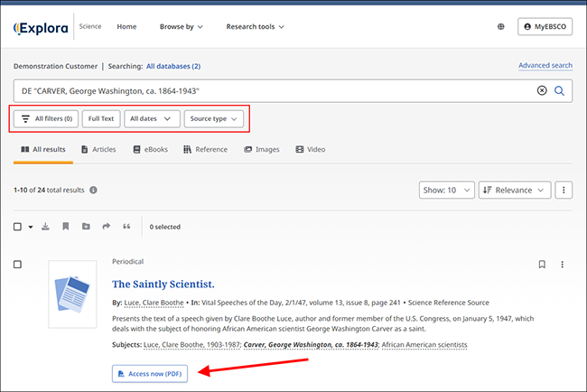This screenshot has width=587, height=392.
Task: Click Access now (PDF) button
Action: [x=150, y=374]
